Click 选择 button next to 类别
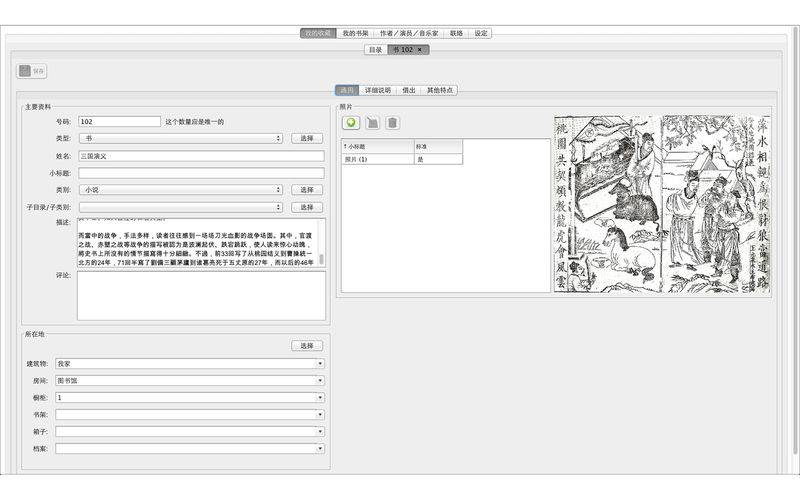The width and height of the screenshot is (800, 500). (307, 190)
